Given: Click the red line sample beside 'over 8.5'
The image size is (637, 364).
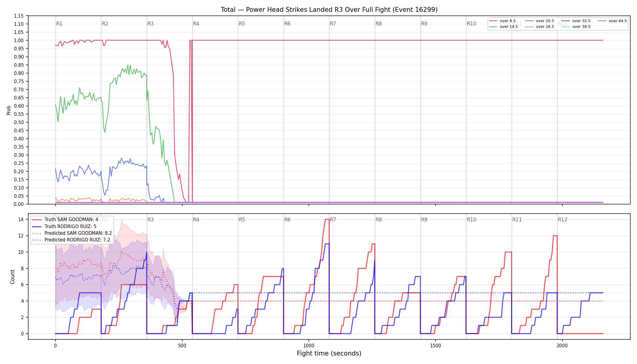Looking at the screenshot, I should coord(493,21).
